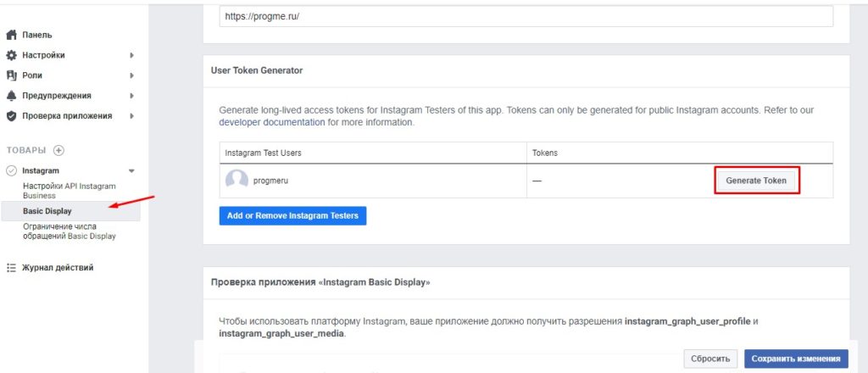Open the Роли menu item
Viewport: 868px width, 373px height.
pyautogui.click(x=32, y=75)
